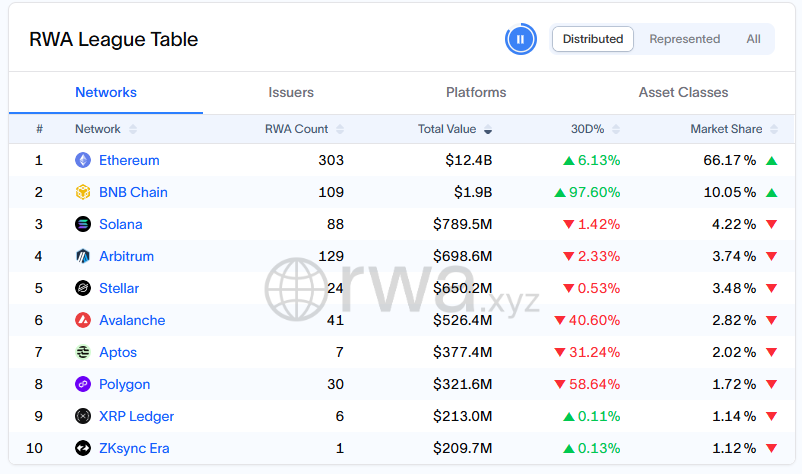
Task: Click the Stellar logo icon
Action: [x=83, y=288]
